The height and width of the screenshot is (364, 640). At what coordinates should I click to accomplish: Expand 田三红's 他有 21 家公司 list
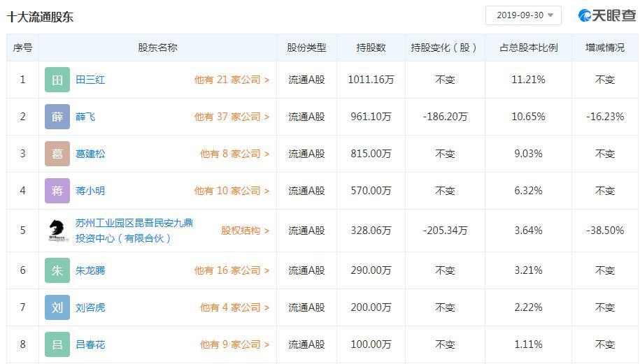(x=232, y=80)
